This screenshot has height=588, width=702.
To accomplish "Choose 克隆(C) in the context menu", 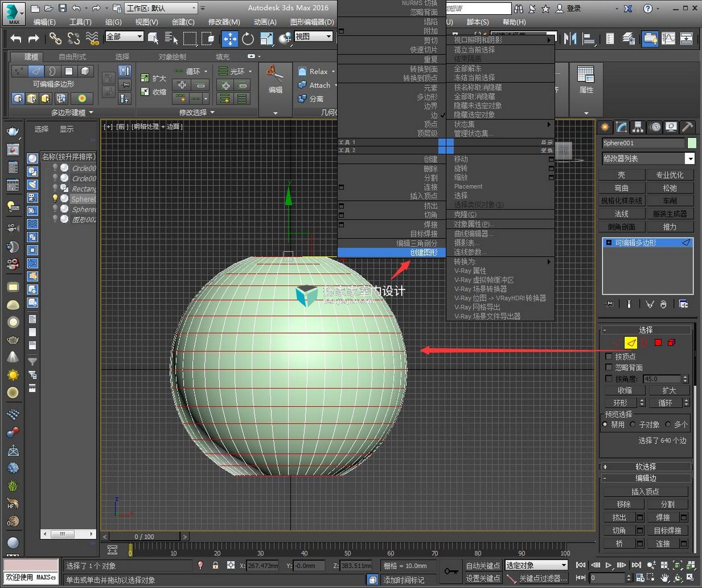I will [x=466, y=214].
